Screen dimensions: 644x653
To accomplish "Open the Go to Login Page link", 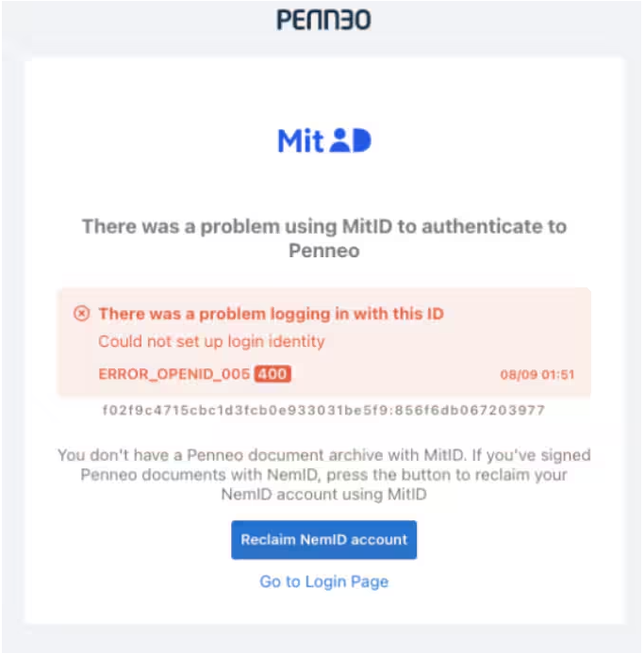I will click(x=323, y=581).
